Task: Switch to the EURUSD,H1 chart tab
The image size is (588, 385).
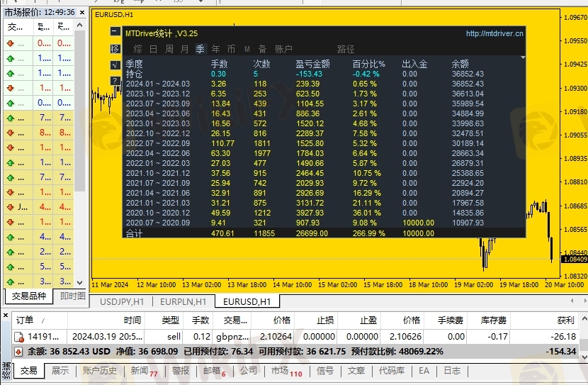Action: click(247, 302)
